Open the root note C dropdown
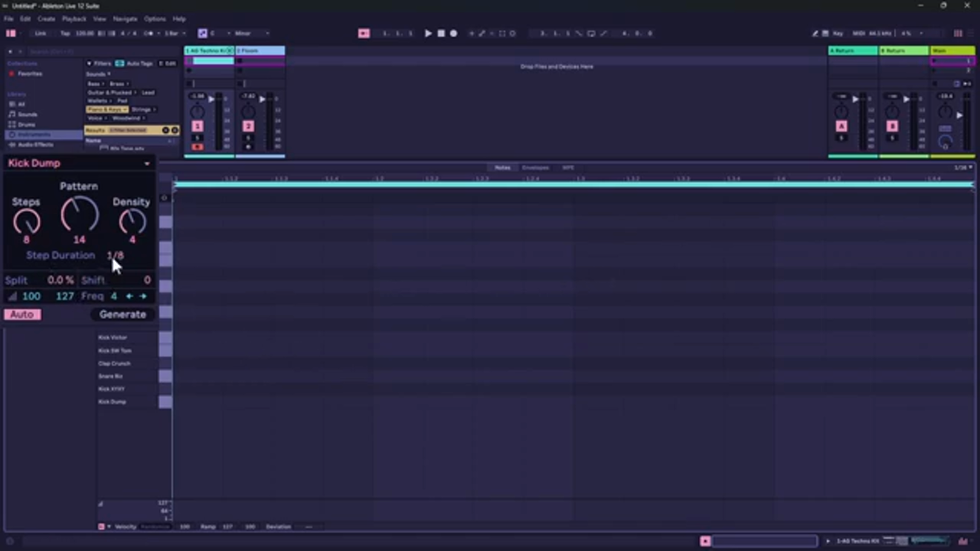 219,33
